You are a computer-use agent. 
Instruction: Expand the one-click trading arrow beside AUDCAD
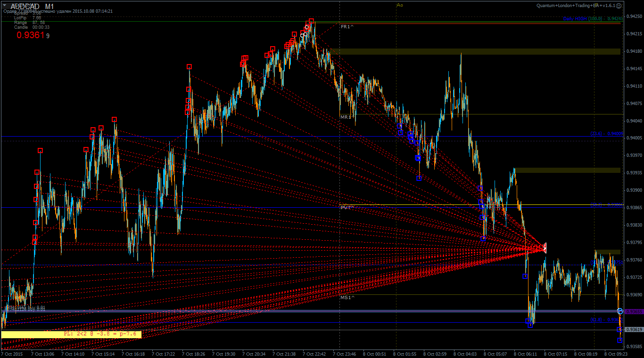tap(4, 5)
